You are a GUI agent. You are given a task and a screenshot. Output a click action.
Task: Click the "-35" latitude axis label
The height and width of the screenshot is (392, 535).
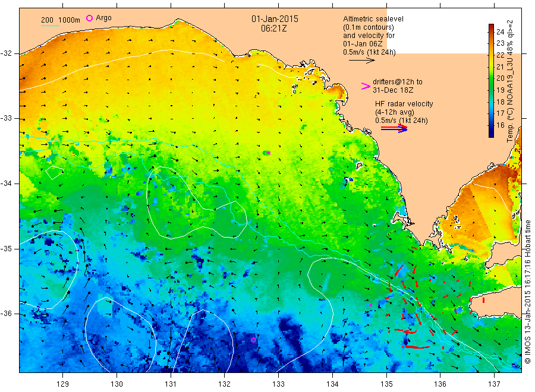[6, 248]
